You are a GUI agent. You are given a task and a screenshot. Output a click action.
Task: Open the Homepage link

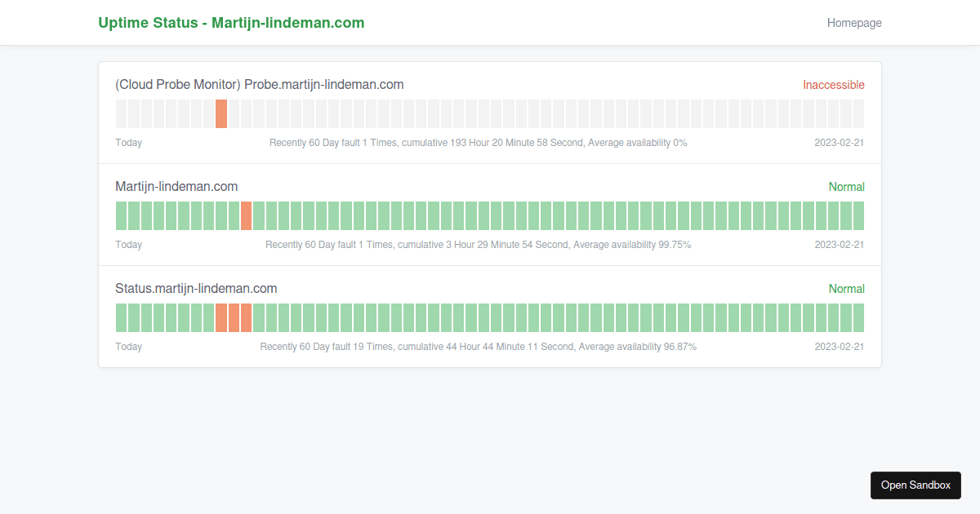pos(854,22)
